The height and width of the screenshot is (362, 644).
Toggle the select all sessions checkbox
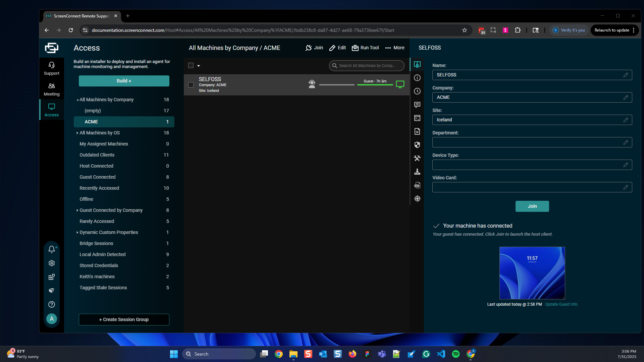point(191,66)
